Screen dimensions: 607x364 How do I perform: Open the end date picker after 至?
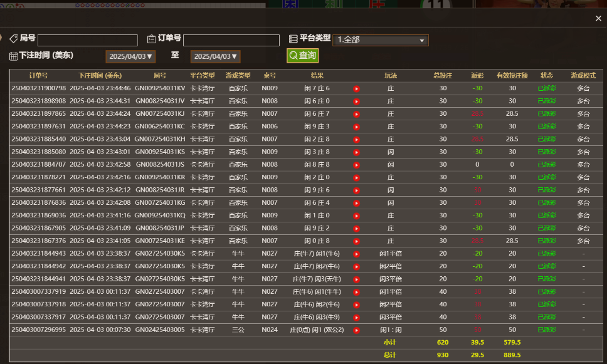(215, 56)
